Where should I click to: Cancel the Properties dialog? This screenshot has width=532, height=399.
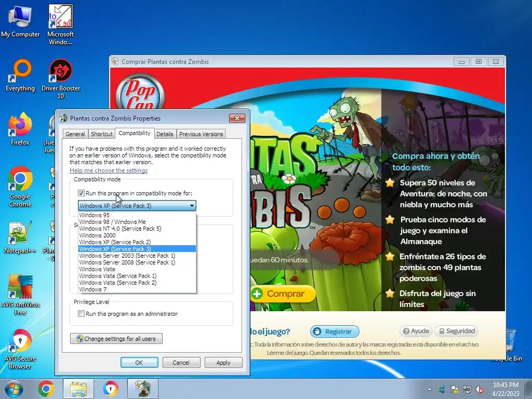[x=181, y=362]
